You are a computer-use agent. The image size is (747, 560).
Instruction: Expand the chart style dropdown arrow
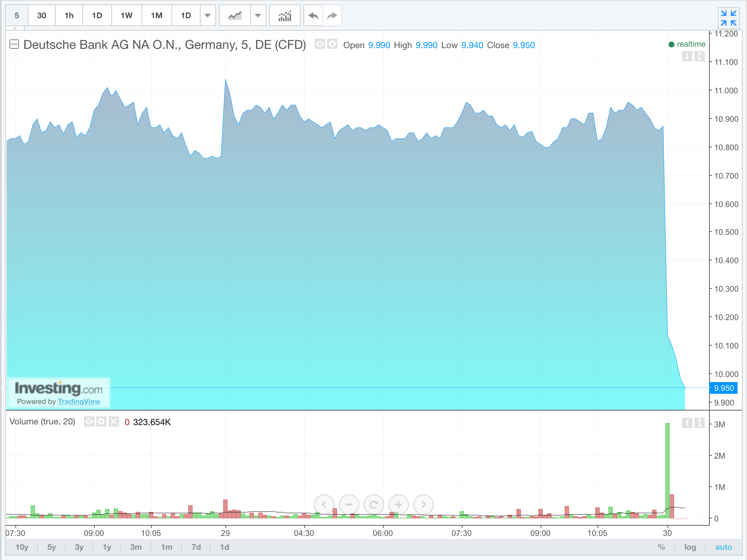coord(258,16)
